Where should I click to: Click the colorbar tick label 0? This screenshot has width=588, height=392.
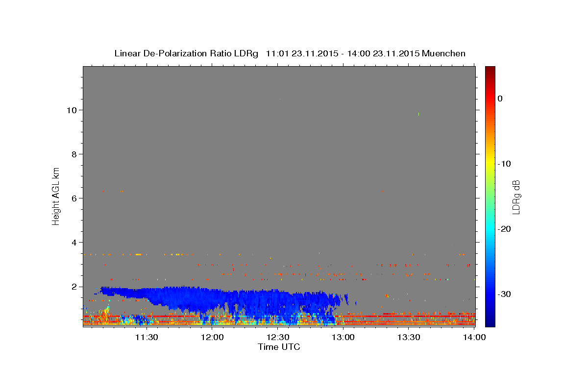[x=500, y=98]
